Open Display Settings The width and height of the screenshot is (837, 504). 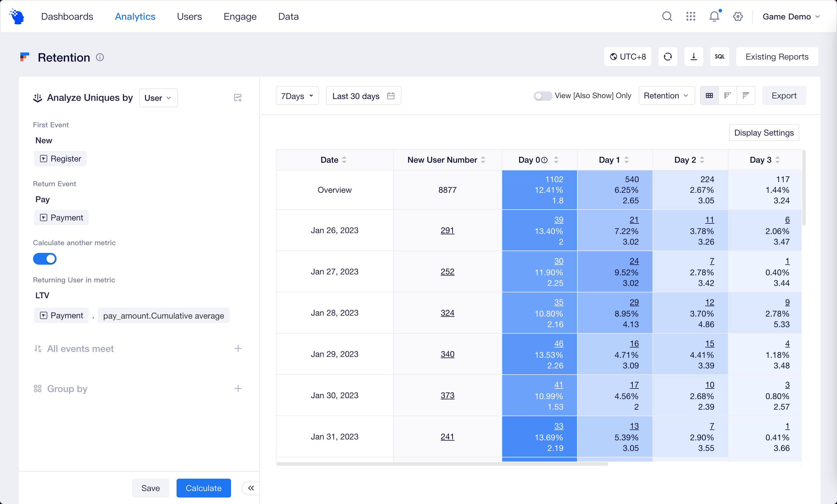764,132
